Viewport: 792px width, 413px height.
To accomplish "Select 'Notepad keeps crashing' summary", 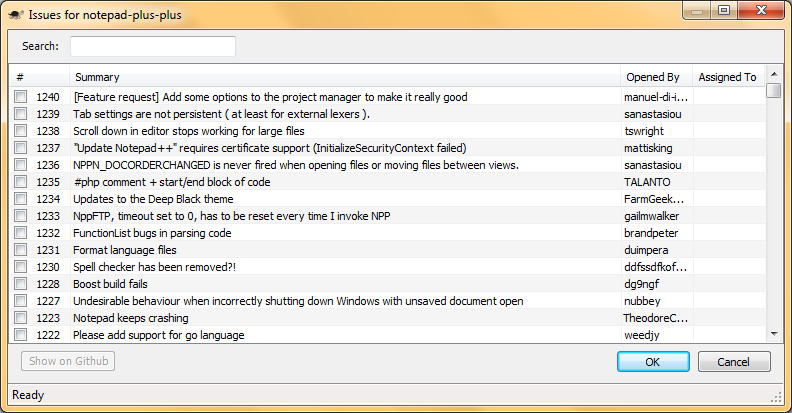I will [x=131, y=318].
